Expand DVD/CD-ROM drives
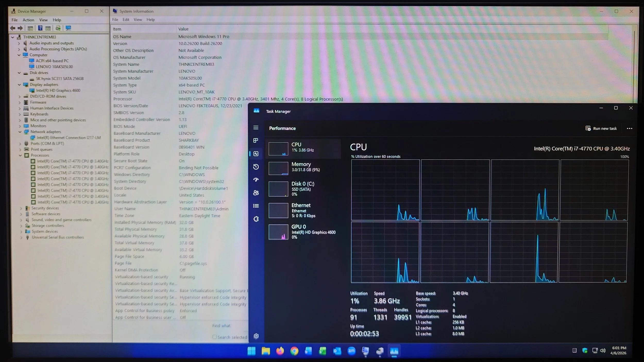Image resolution: width=644 pixels, height=362 pixels. coord(20,97)
